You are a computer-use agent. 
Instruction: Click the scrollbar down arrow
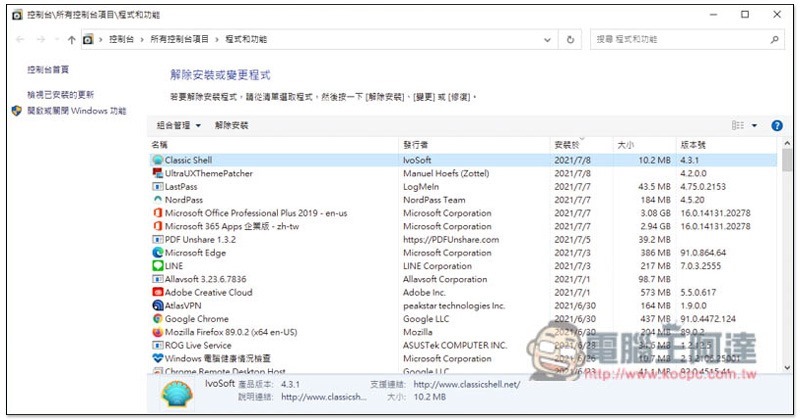coord(787,367)
